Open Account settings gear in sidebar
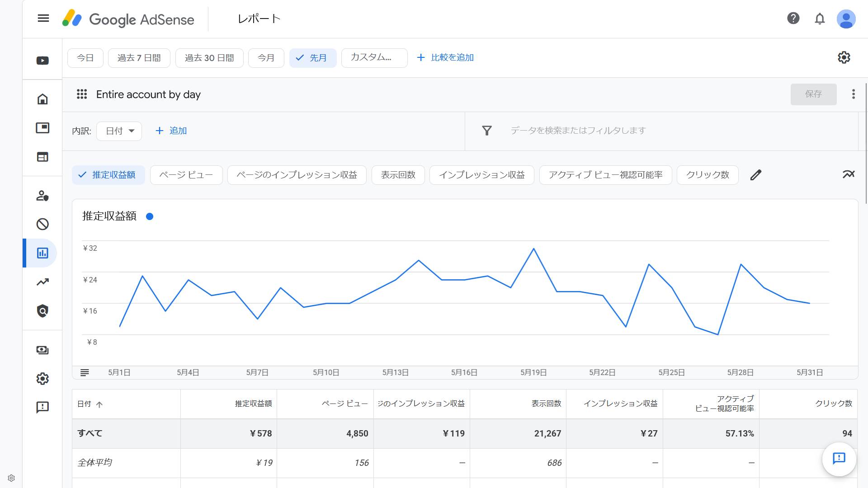The height and width of the screenshot is (488, 868). point(42,379)
